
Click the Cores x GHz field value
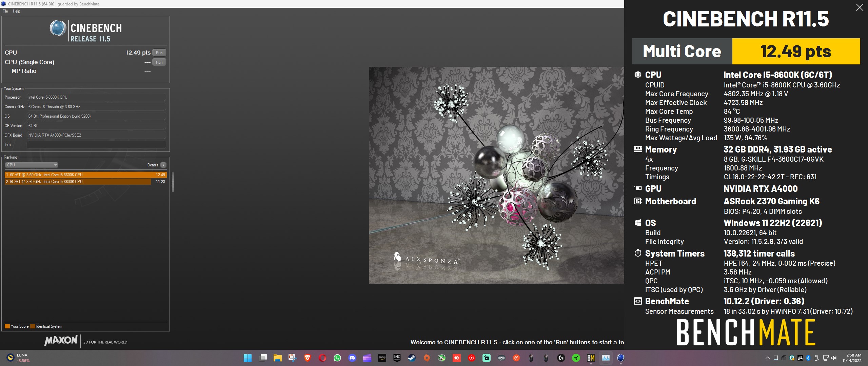96,107
